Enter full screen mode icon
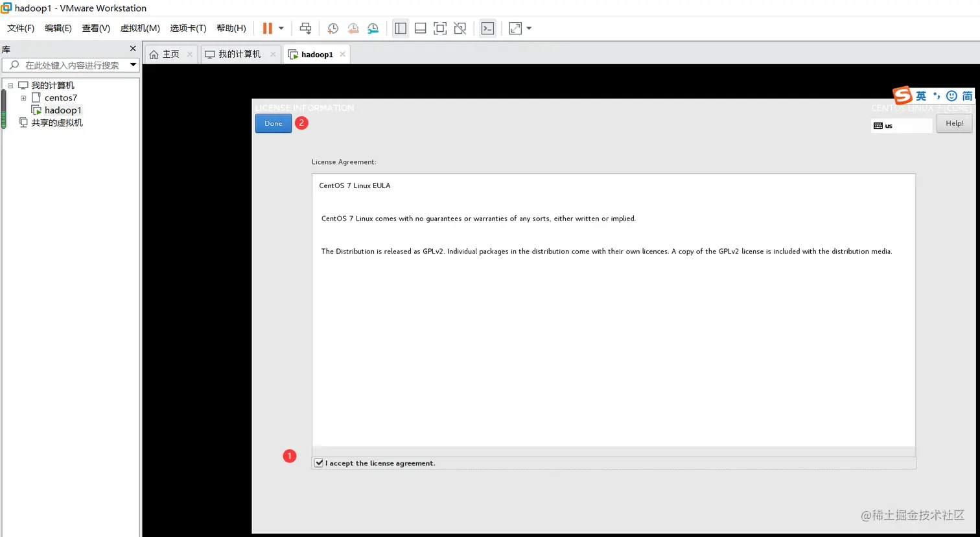Image resolution: width=980 pixels, height=537 pixels. coord(440,29)
